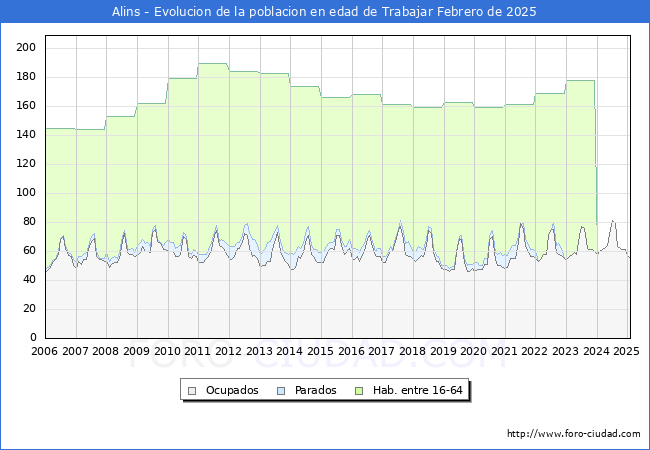Click the 2007 x-axis year label
This screenshot has width=650, height=450.
[x=75, y=351]
